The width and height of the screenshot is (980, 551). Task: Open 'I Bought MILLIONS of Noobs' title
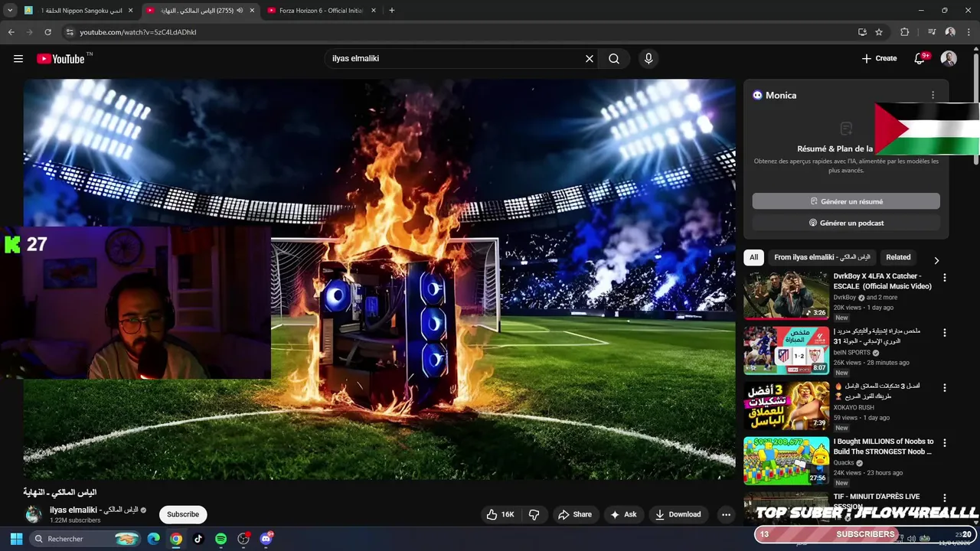tap(884, 446)
